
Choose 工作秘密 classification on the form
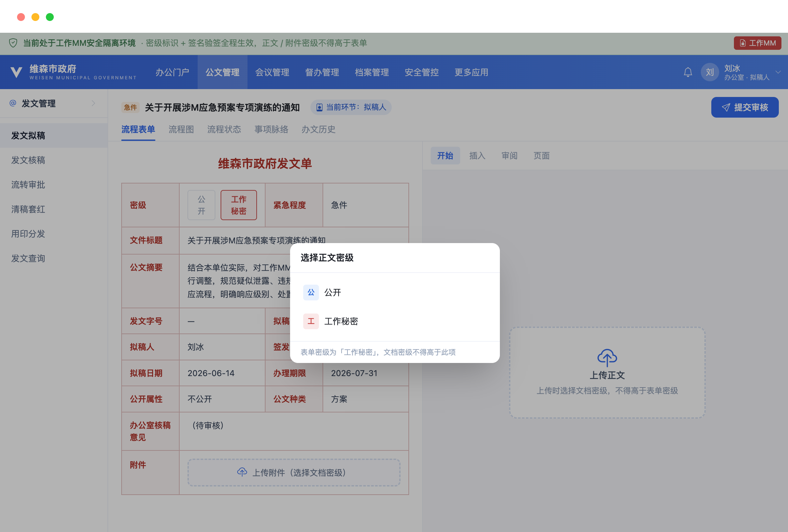239,205
